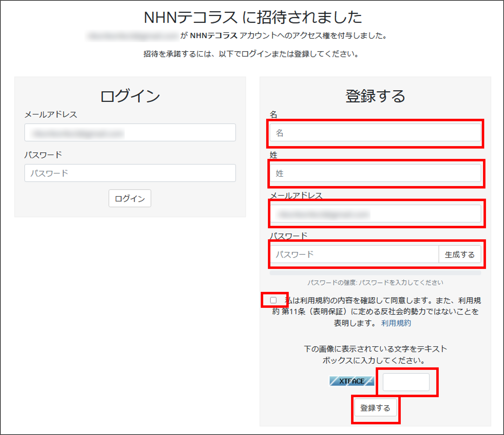The width and height of the screenshot is (504, 435).
Task: Click the registration password field
Action: (x=354, y=254)
